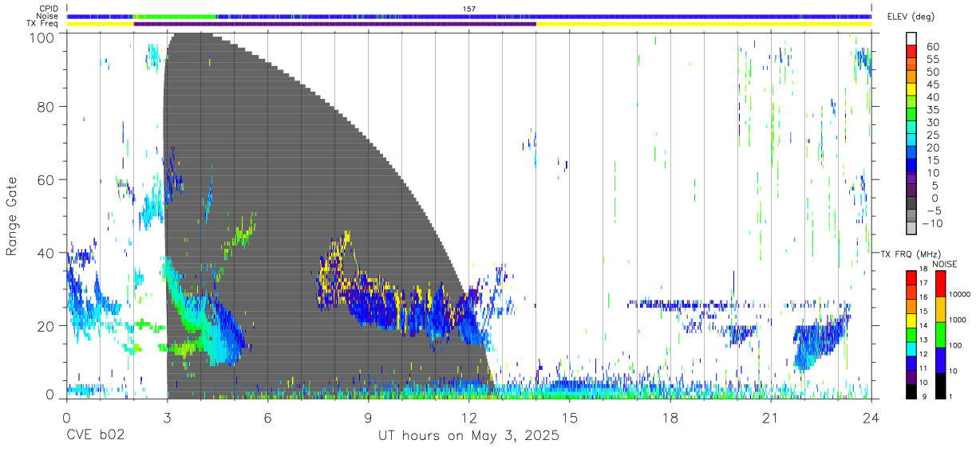The image size is (980, 452).
Task: Click the Noise label above the plot
Action: 48,16
